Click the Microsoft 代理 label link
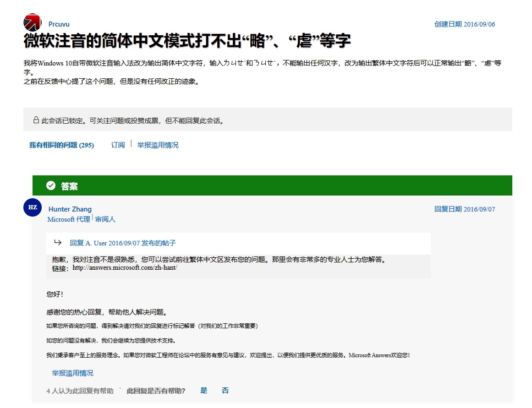This screenshot has width=532, height=408. [x=68, y=219]
